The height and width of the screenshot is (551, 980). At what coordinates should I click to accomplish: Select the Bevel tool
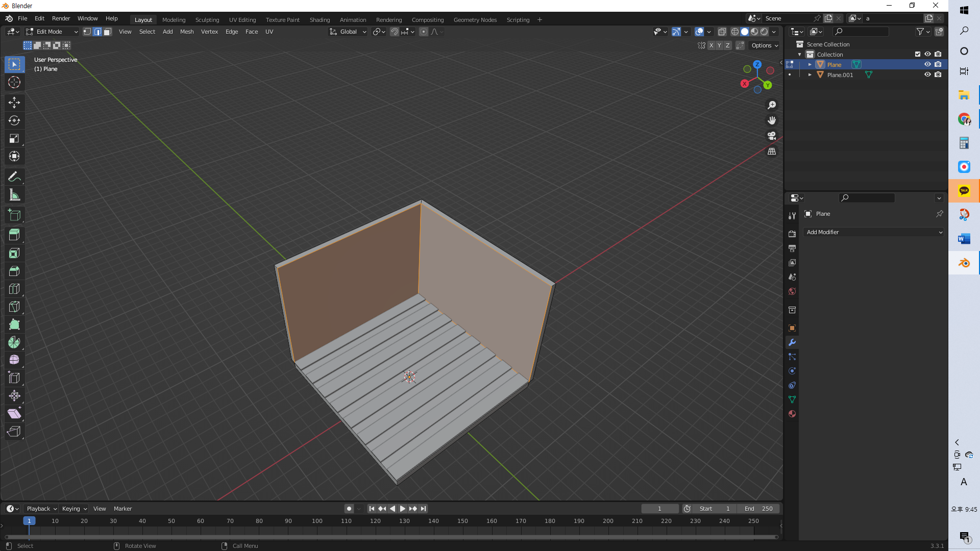(x=14, y=271)
